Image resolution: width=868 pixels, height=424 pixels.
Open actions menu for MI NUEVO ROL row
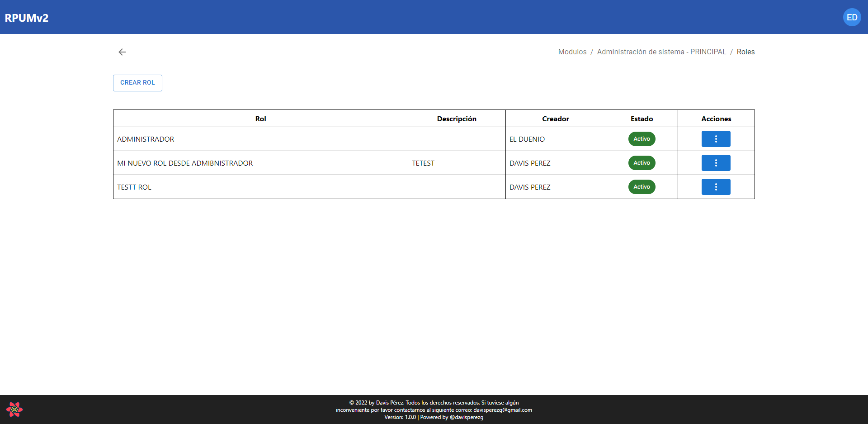[x=716, y=163]
